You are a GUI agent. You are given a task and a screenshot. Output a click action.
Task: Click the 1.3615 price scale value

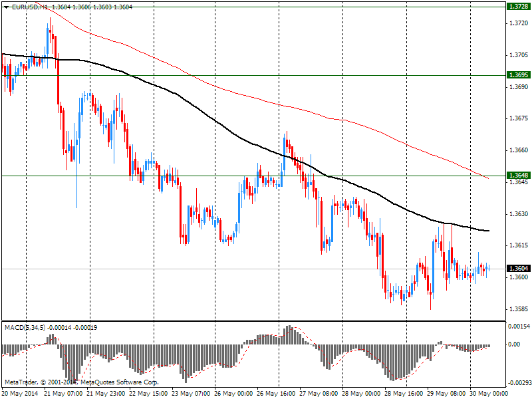[519, 245]
